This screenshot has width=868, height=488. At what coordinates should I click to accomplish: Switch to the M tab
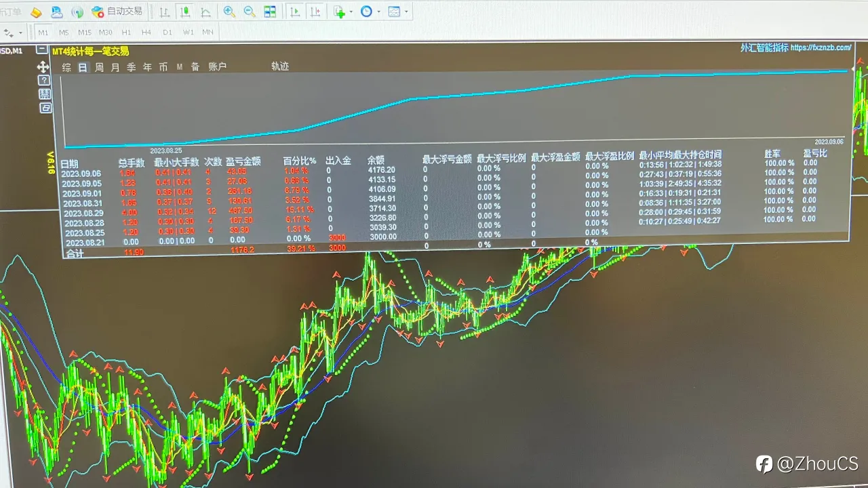pyautogui.click(x=180, y=67)
